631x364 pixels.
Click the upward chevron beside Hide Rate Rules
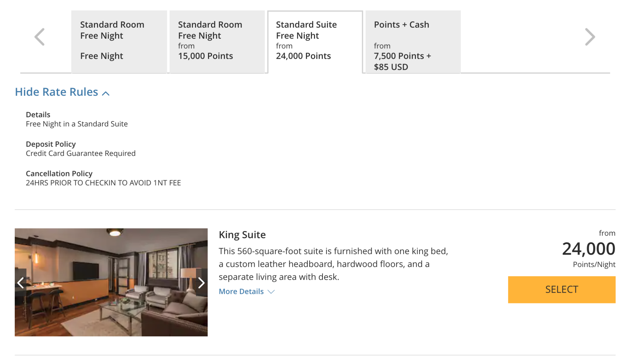coord(106,93)
